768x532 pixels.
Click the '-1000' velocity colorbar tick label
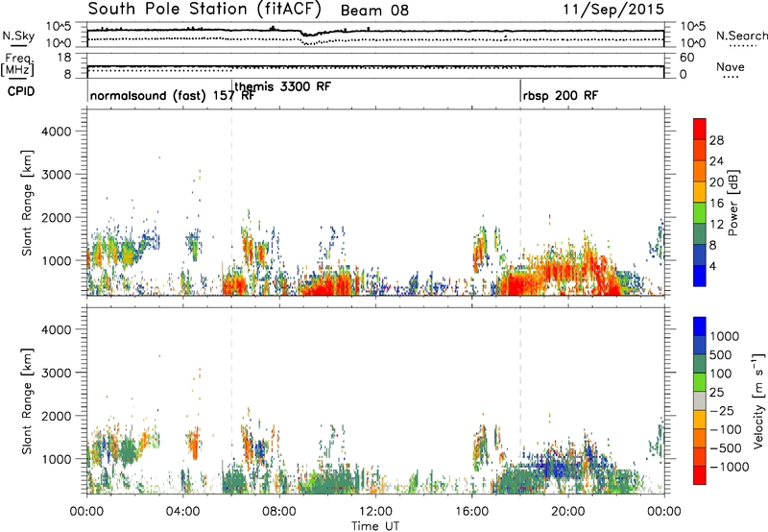729,467
